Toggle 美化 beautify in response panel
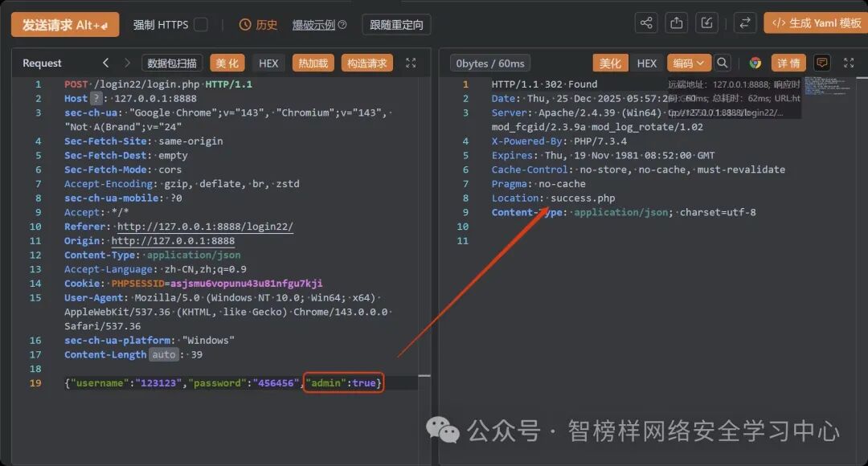 (611, 63)
